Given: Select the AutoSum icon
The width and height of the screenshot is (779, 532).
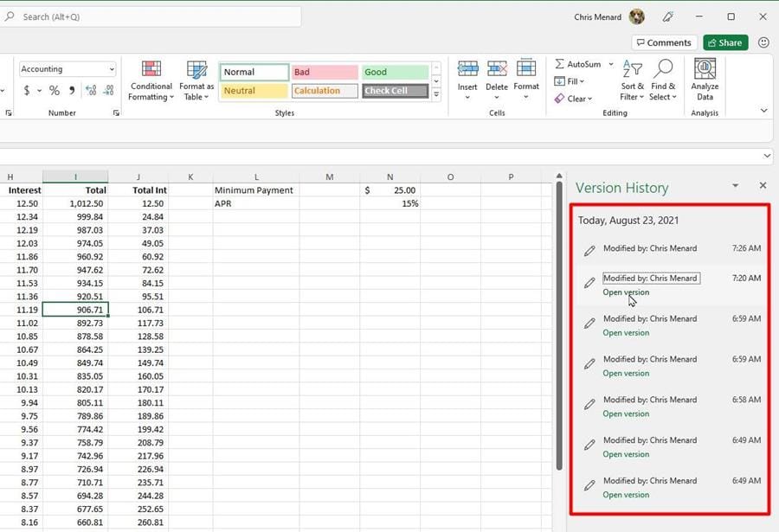Looking at the screenshot, I should 559,64.
